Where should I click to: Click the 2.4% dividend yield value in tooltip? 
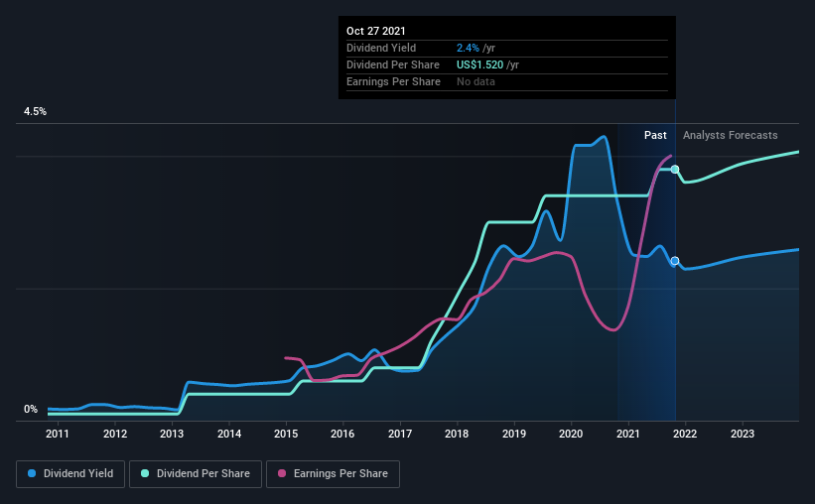(x=468, y=48)
